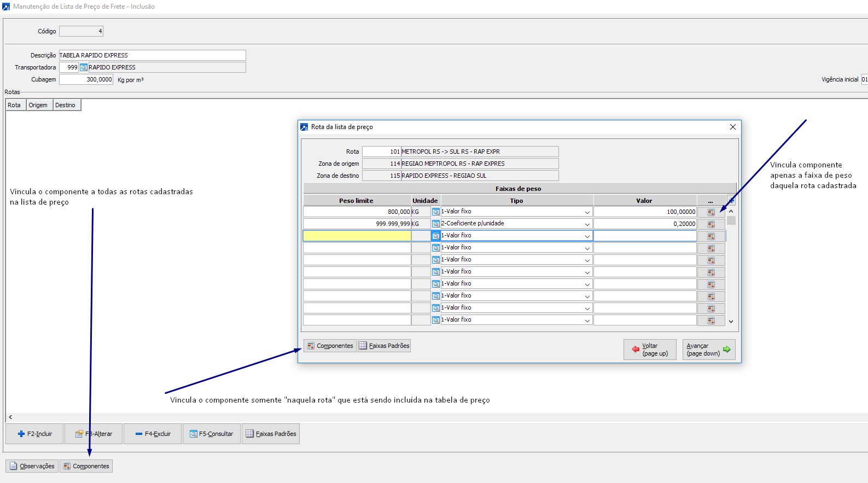The height and width of the screenshot is (483, 868).
Task: Click the blue plus icon in the table header
Action: (x=731, y=201)
